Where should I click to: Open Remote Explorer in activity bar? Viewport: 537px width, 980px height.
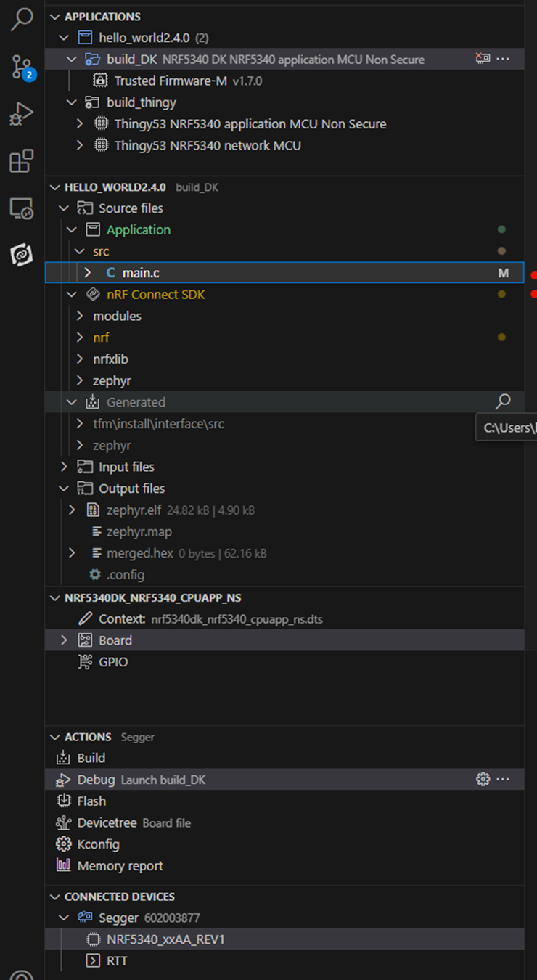point(22,208)
